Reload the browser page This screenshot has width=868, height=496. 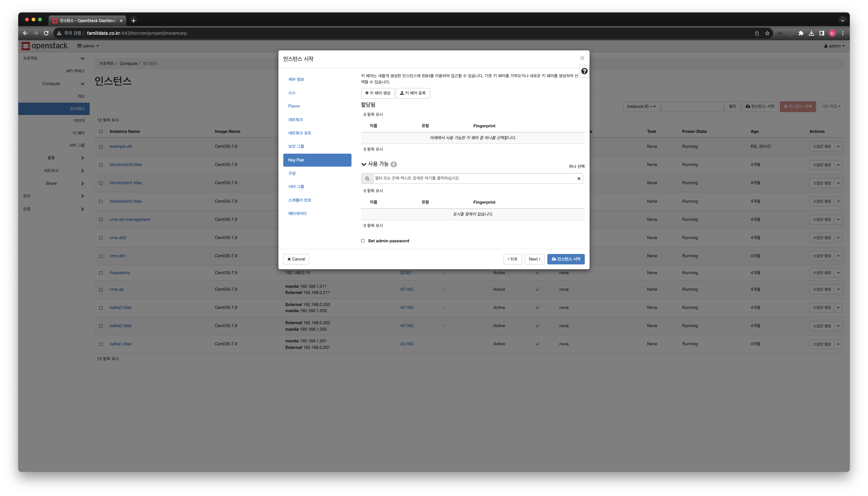[x=46, y=33]
